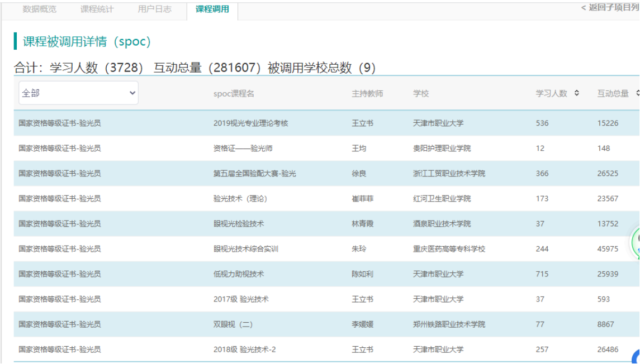Select 2019视光专业理论考核 course name

pos(250,123)
